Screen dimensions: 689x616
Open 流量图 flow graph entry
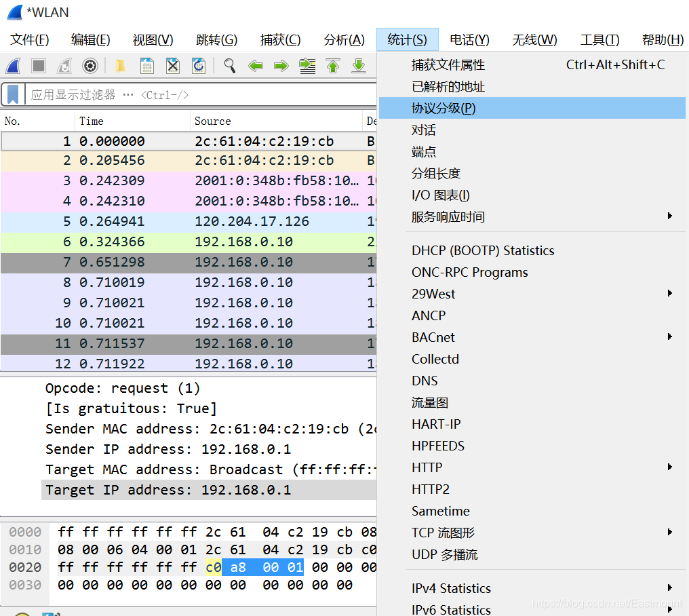point(532,402)
